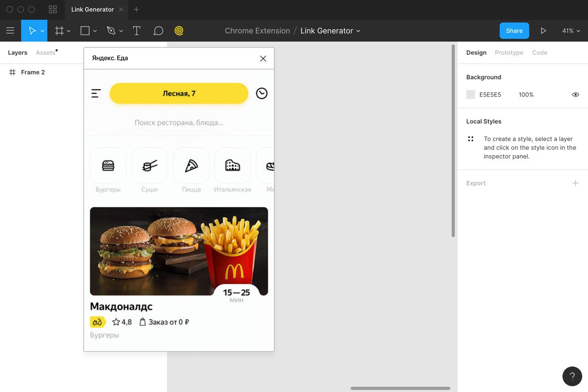Click the star rating 4,8
This screenshot has height=392, width=588.
122,322
